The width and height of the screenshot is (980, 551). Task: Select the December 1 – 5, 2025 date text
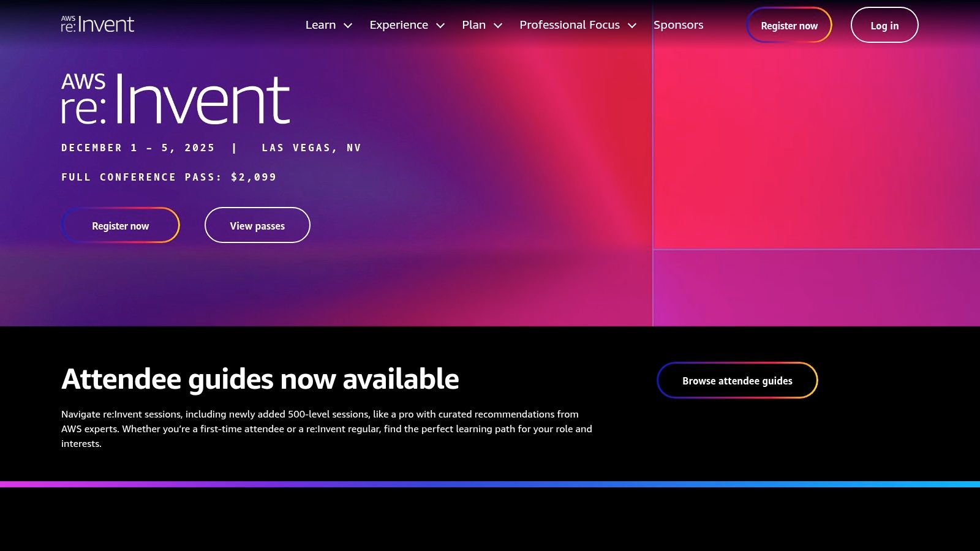(138, 148)
